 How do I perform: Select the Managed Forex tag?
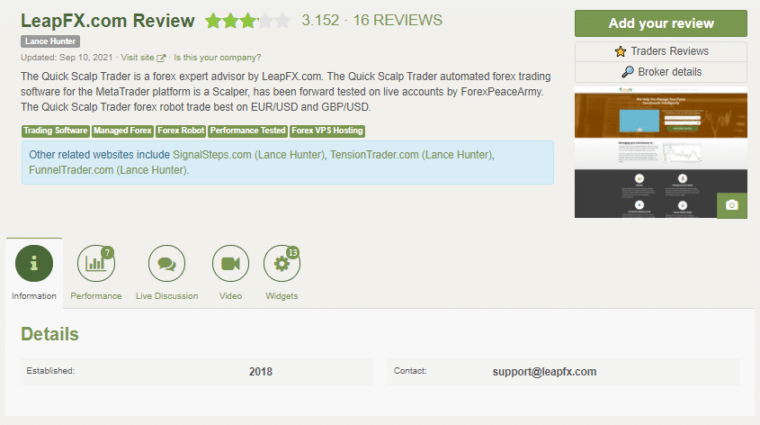[x=123, y=131]
